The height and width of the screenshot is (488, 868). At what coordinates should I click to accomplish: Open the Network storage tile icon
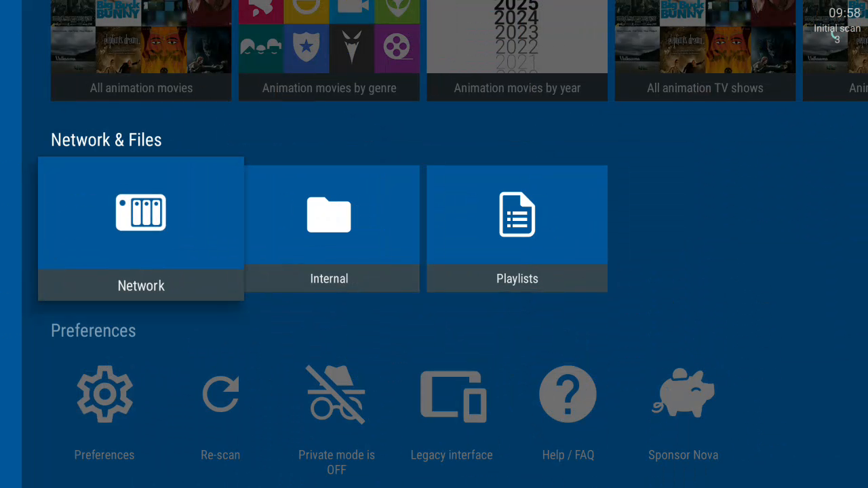coord(141,213)
